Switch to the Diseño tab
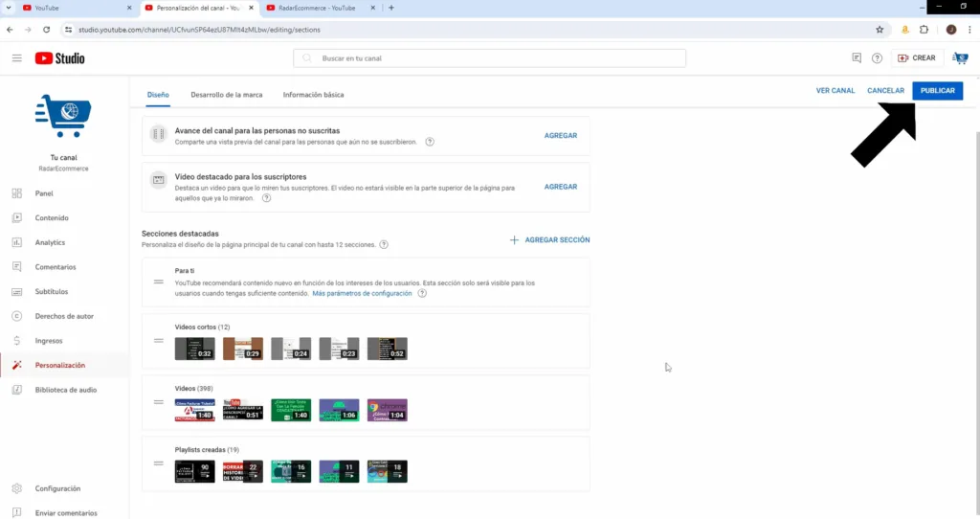980x519 pixels. [x=158, y=95]
